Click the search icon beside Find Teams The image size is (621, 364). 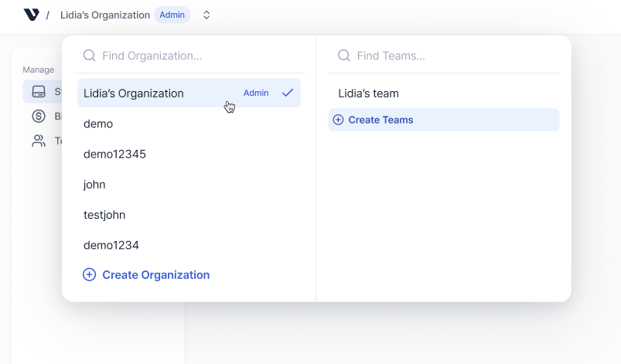tap(344, 56)
